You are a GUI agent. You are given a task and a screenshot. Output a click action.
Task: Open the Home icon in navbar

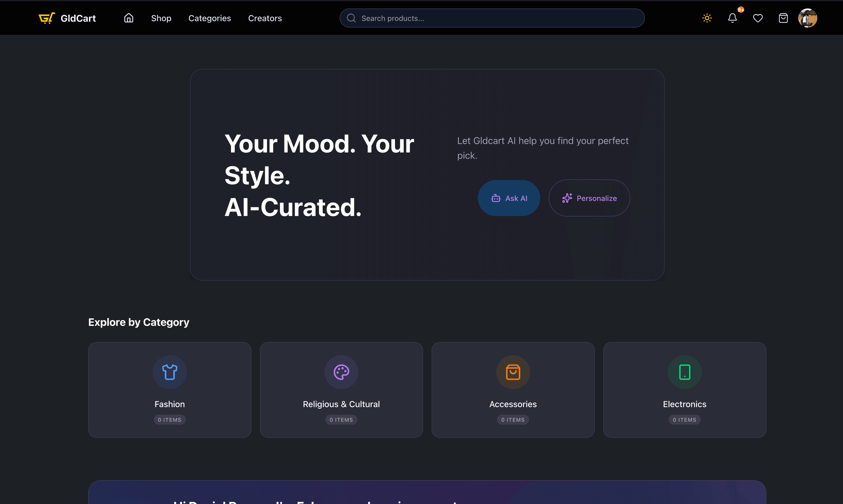128,18
